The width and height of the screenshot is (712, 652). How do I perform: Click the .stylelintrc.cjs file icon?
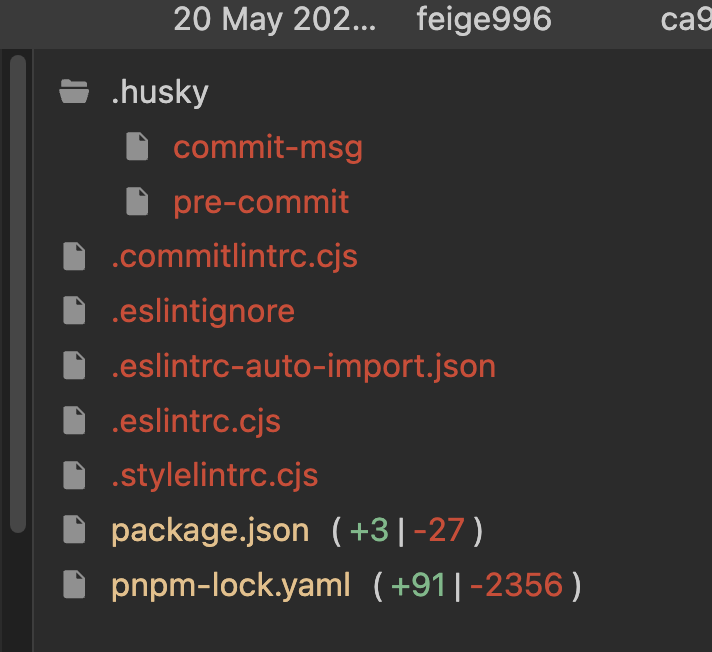tap(74, 475)
